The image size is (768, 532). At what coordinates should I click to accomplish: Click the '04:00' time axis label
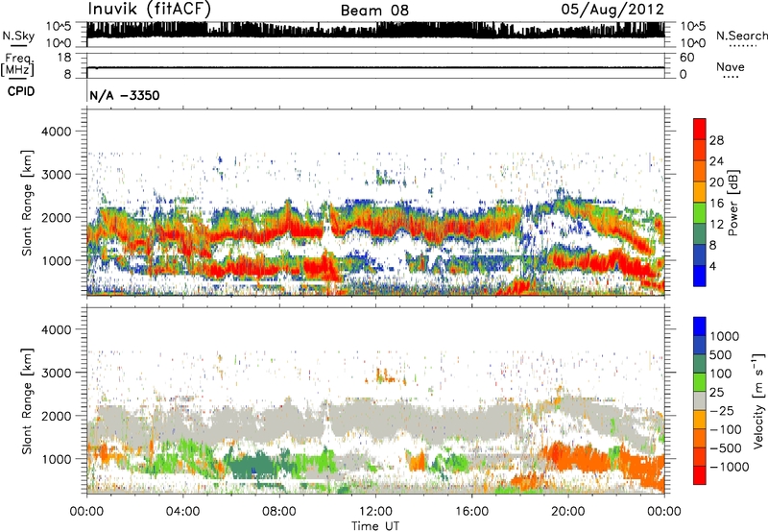(x=182, y=512)
